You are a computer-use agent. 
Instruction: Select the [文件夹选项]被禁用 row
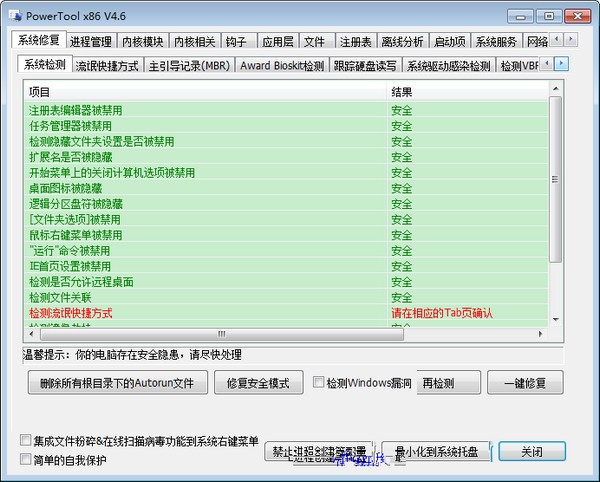point(286,220)
